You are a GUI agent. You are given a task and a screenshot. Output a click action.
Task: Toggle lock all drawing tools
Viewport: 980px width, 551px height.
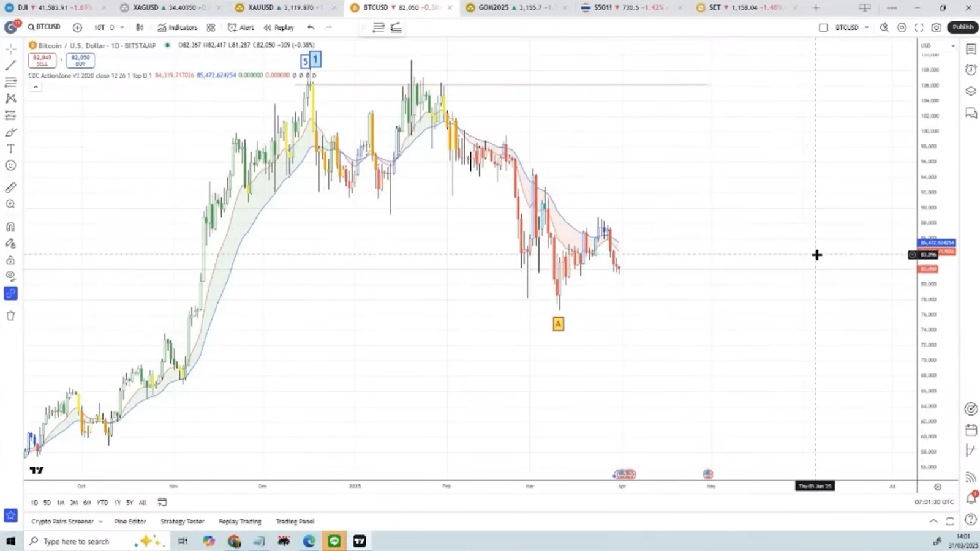point(10,260)
